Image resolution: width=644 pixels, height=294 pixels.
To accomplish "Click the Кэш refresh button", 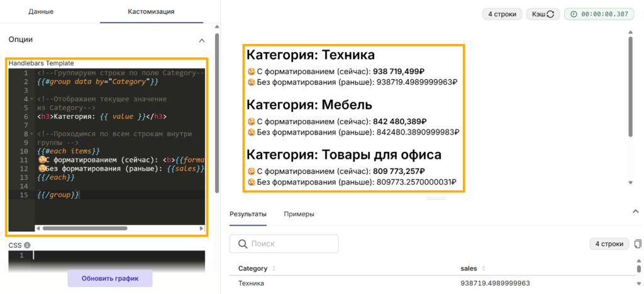I will tap(543, 14).
